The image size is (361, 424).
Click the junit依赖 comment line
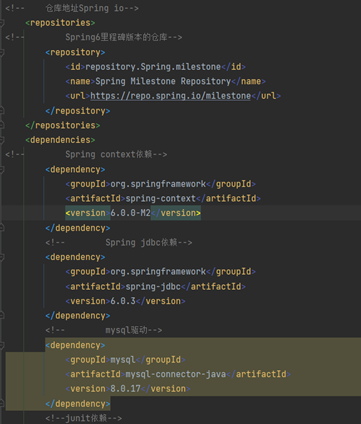[84, 418]
